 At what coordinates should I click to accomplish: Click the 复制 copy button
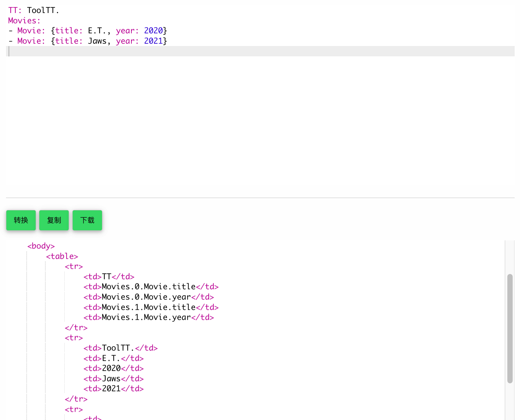coord(54,220)
